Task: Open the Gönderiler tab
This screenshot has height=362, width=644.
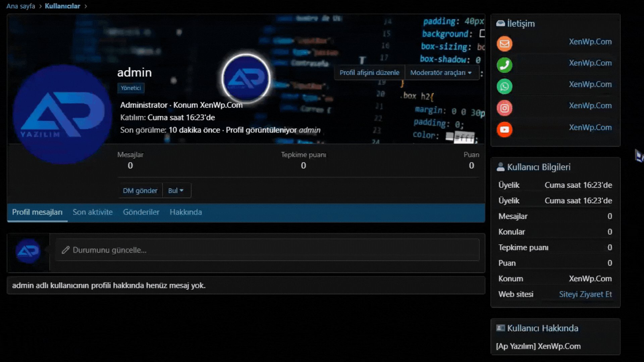Action: coord(141,212)
